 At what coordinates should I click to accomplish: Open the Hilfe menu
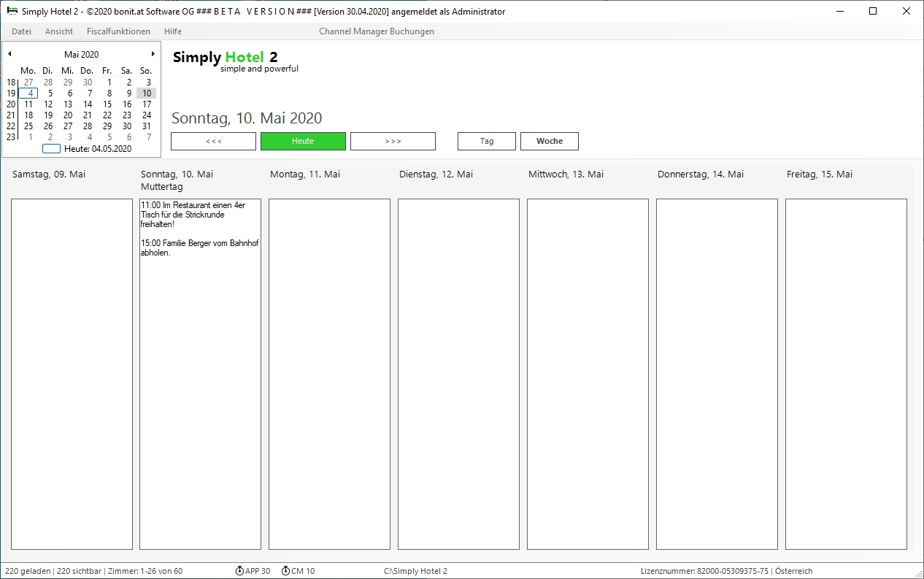click(x=173, y=31)
